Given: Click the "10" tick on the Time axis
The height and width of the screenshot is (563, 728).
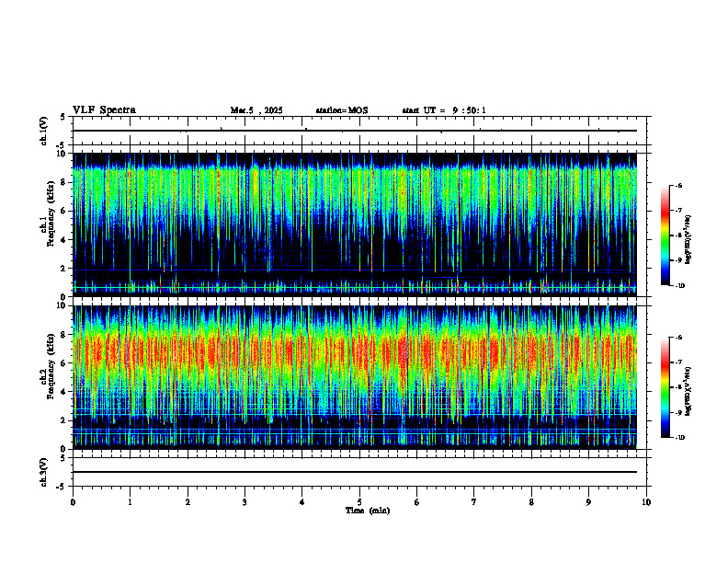Looking at the screenshot, I should (646, 502).
